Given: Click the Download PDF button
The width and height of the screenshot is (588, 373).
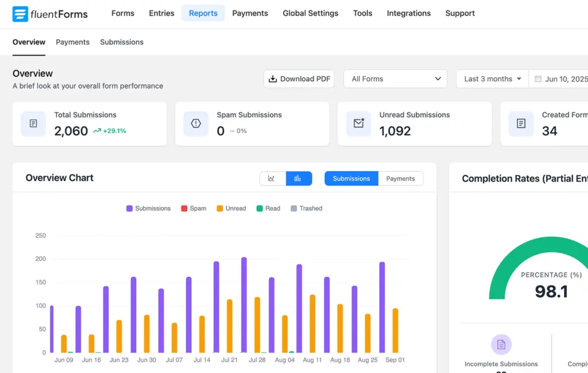Looking at the screenshot, I should pyautogui.click(x=299, y=79).
